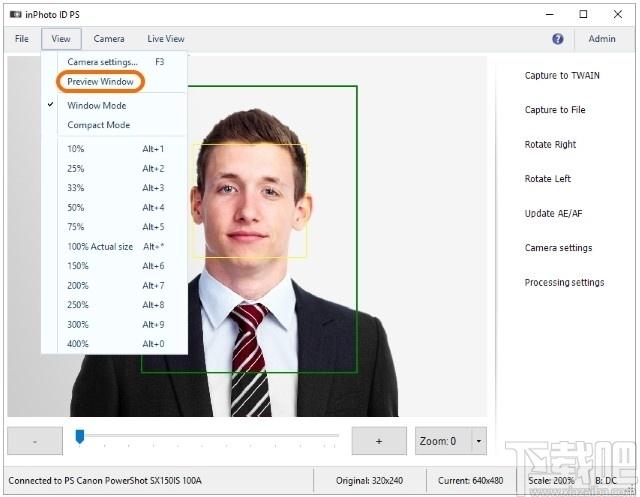Choose 100% Actual size
Screen dimensions: 640x497
click(x=114, y=246)
